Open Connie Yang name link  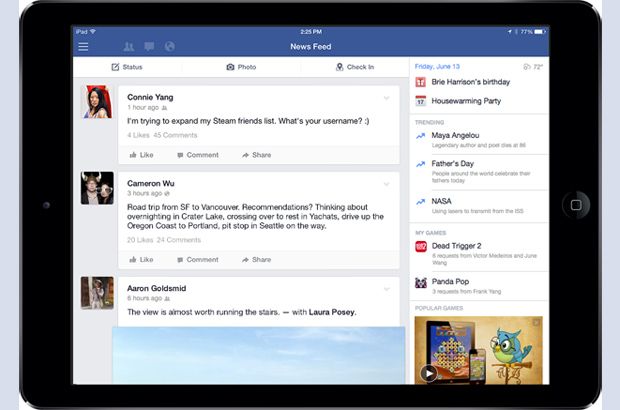[150, 97]
